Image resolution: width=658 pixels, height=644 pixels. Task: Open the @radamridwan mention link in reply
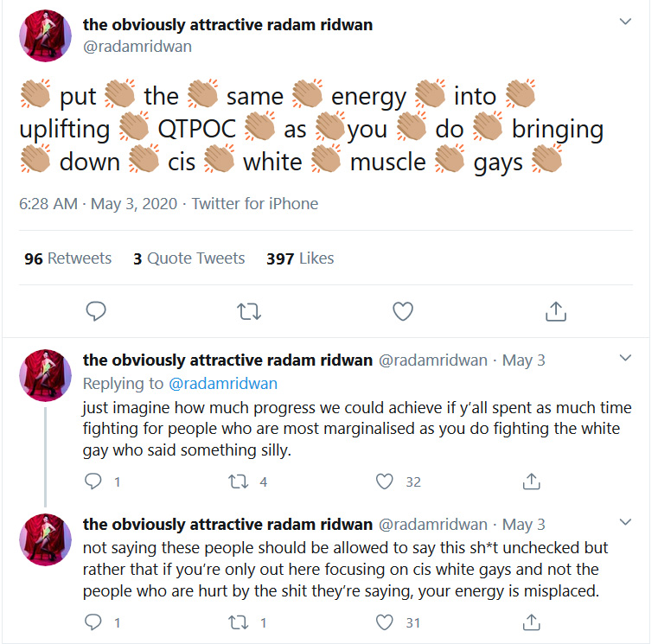[x=223, y=384]
